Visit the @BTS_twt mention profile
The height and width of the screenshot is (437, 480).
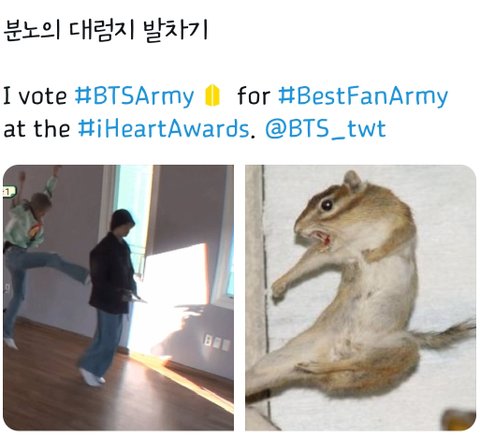pos(326,129)
